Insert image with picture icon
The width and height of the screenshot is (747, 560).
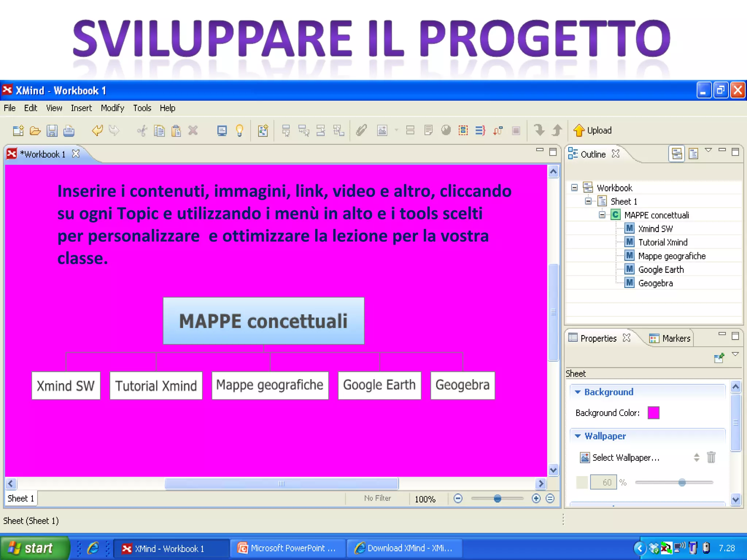tap(382, 130)
